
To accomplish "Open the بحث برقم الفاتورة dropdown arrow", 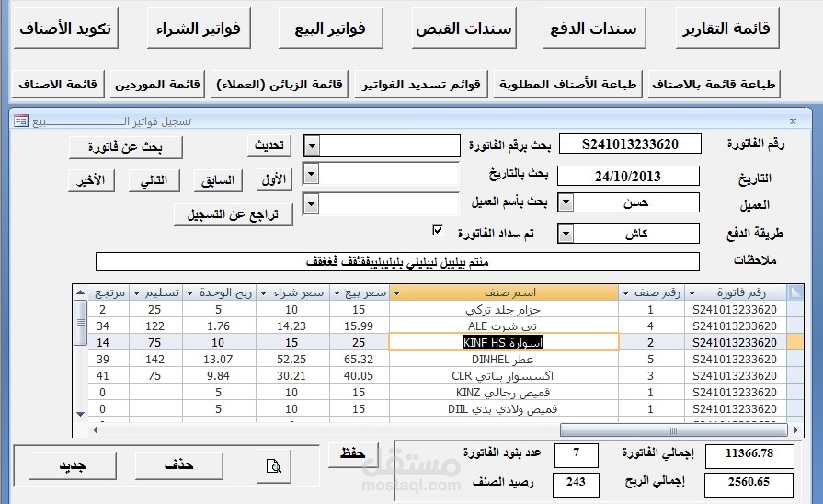I will (x=312, y=146).
